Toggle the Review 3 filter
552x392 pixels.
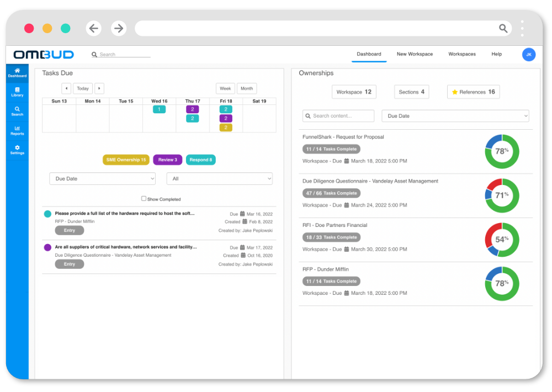167,160
